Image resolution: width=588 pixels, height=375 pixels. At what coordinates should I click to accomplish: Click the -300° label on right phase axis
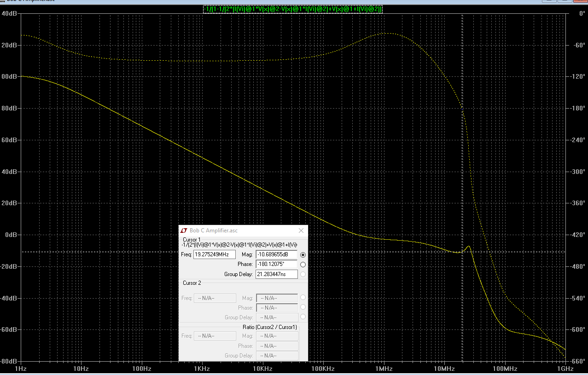[578, 172]
